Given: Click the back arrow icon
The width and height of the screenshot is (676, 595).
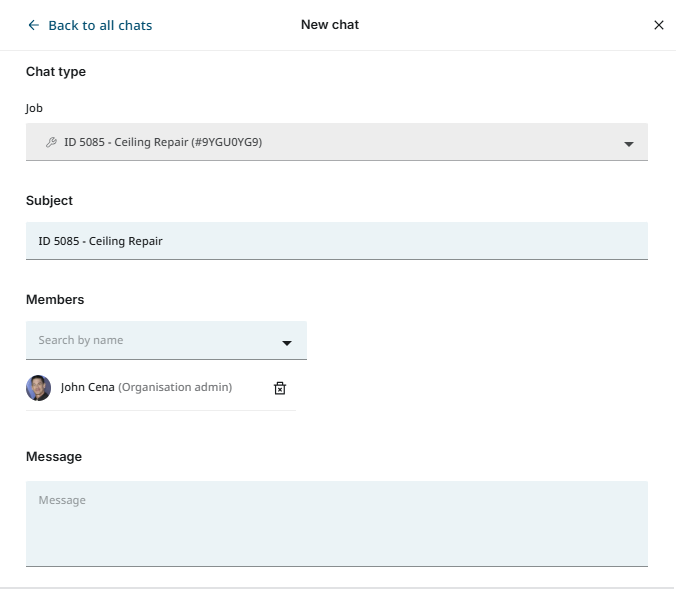Looking at the screenshot, I should tap(34, 25).
